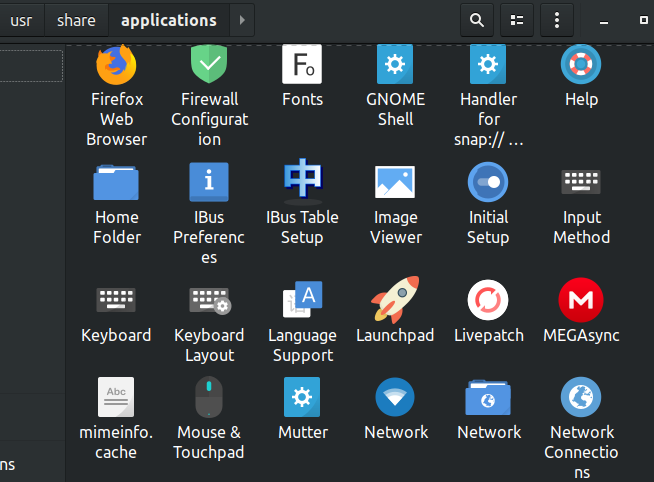
Task: Select the IBus Table Setup icon
Action: click(303, 182)
